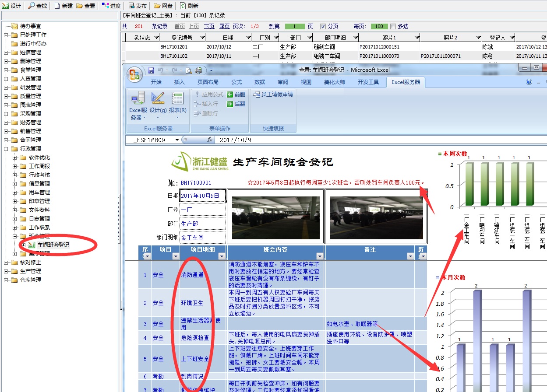Image resolution: width=547 pixels, height=392 pixels.
Task: Toggle the 分页 checkbox
Action: (323, 26)
